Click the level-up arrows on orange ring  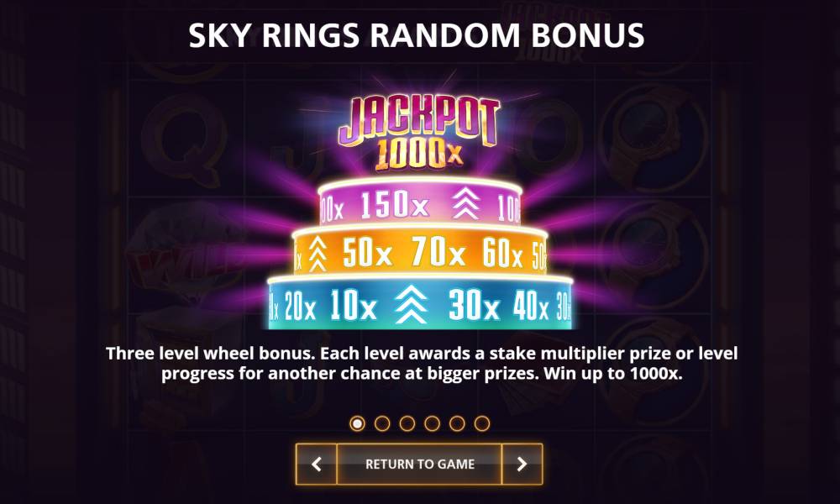[x=318, y=254]
